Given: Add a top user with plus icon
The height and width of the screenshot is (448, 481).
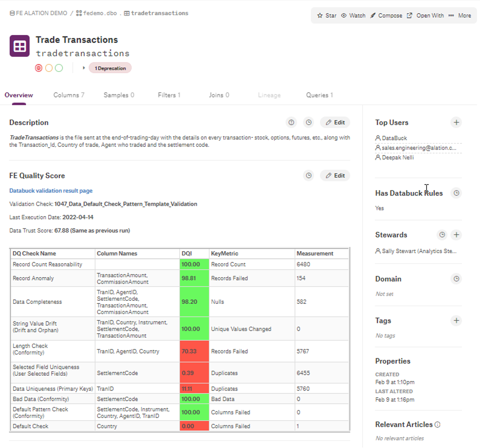Looking at the screenshot, I should [456, 123].
